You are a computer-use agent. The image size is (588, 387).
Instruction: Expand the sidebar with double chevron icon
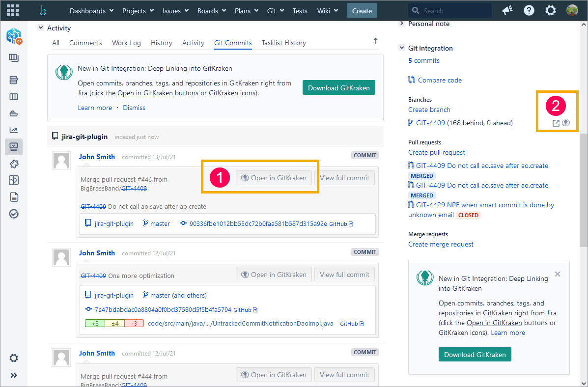(x=14, y=375)
